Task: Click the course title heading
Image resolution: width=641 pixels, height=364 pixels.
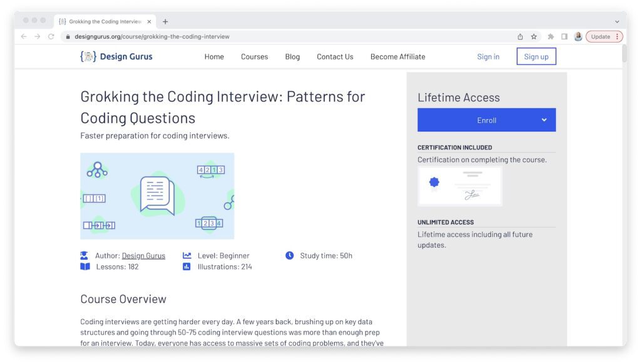Action: [x=222, y=107]
